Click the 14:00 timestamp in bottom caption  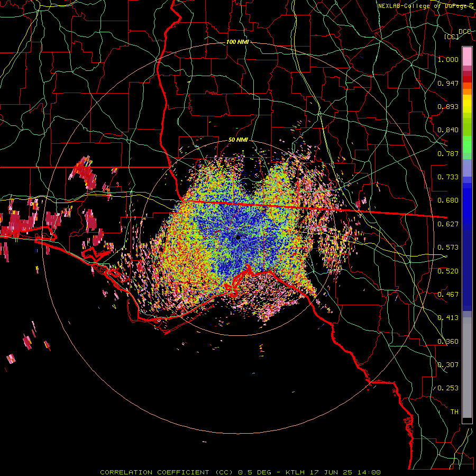(369, 472)
